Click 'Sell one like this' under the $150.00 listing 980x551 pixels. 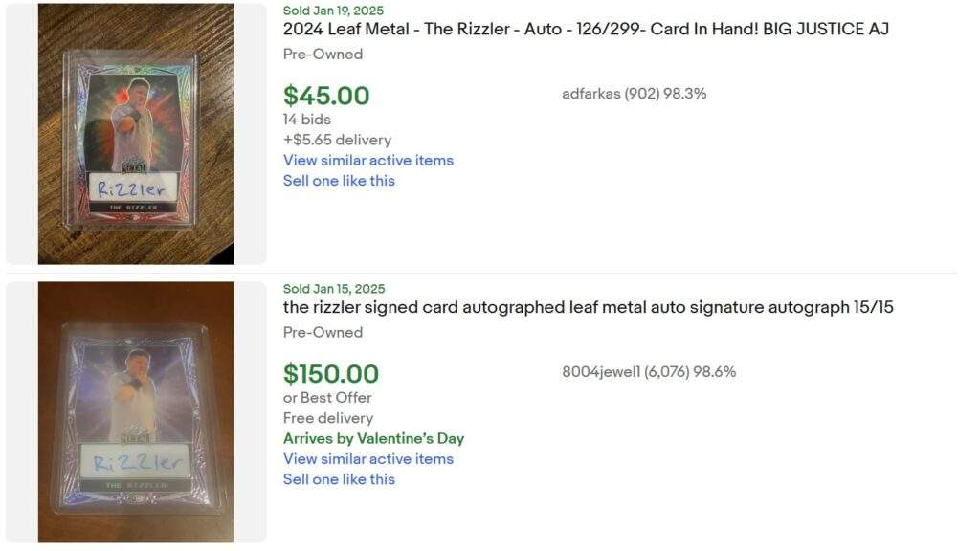pos(339,478)
